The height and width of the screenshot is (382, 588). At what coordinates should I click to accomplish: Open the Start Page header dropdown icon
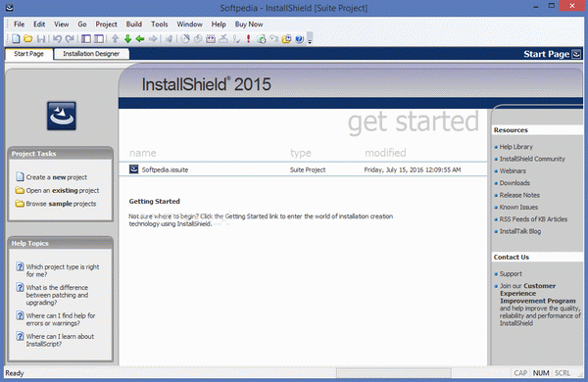point(576,54)
